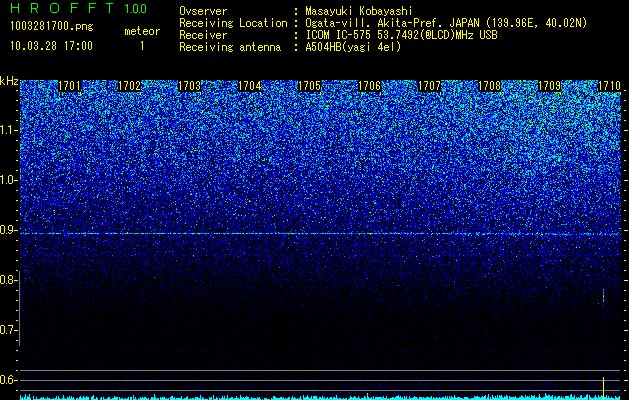Viewport: 629px width, 400px height.
Task: Click the meteor echo near 1710
Action: click(x=603, y=298)
